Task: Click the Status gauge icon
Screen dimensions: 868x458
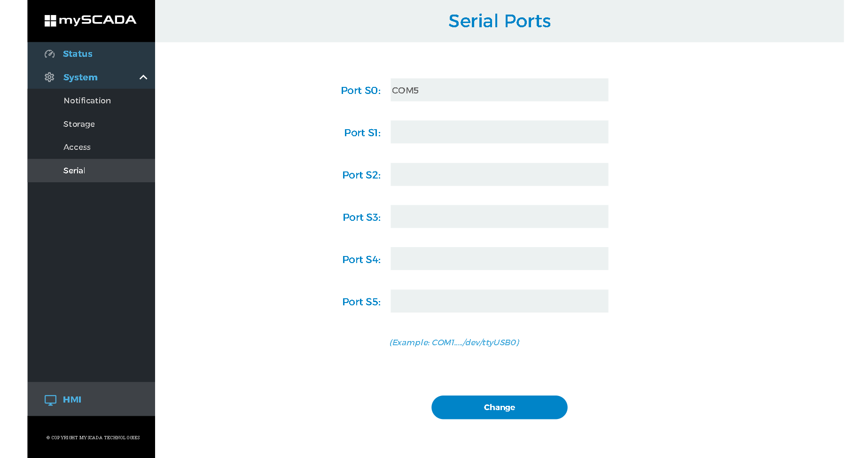Action: 49,54
